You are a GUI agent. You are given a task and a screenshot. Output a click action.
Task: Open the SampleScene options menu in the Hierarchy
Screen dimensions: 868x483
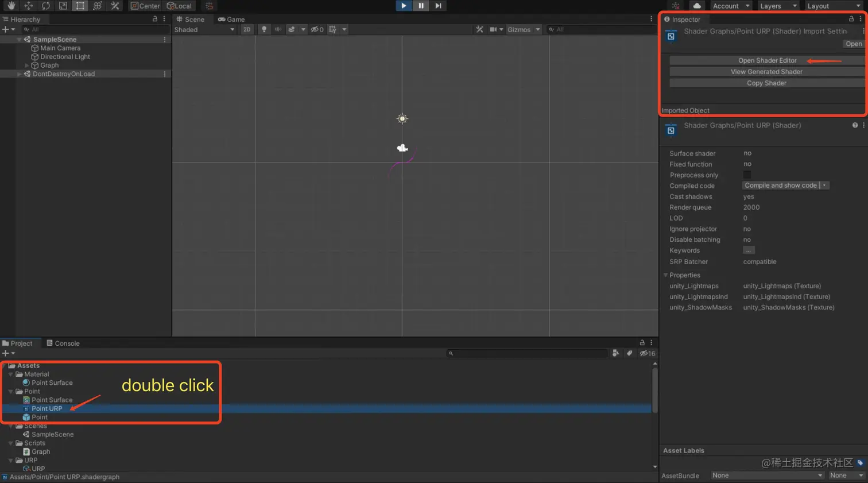coord(165,40)
